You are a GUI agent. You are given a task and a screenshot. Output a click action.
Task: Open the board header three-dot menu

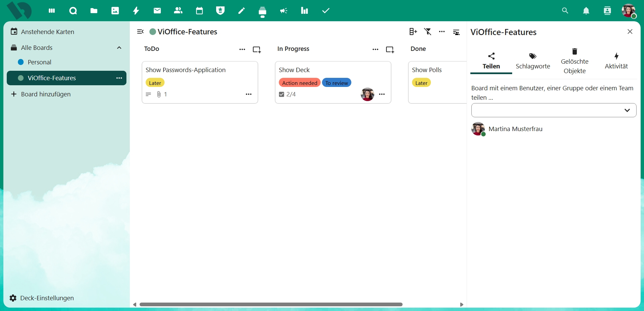pyautogui.click(x=442, y=32)
